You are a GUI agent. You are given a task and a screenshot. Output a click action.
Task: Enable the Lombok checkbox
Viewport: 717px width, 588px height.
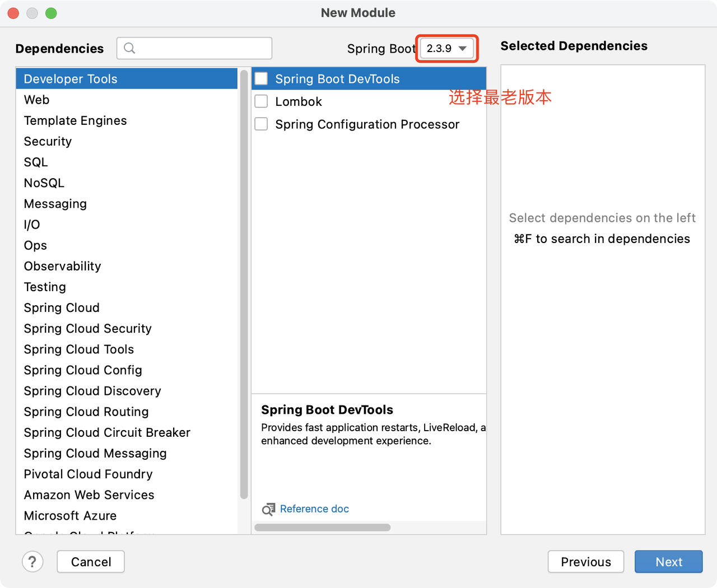click(261, 101)
